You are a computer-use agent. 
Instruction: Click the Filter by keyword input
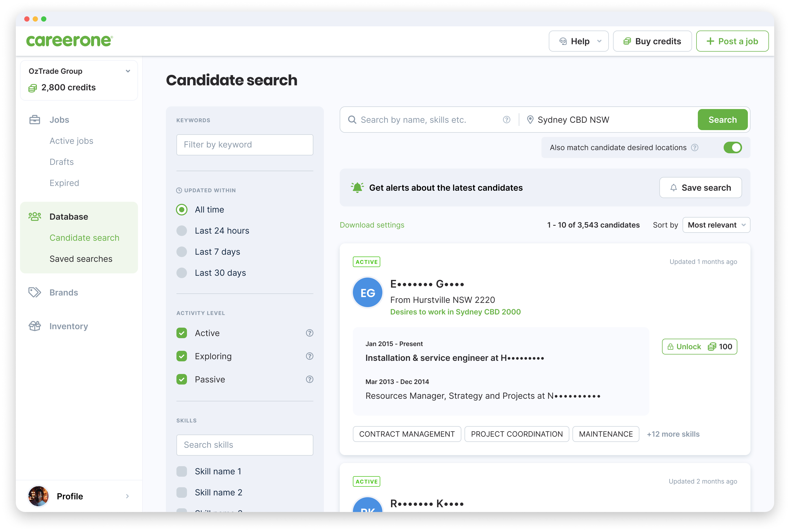[x=245, y=145]
